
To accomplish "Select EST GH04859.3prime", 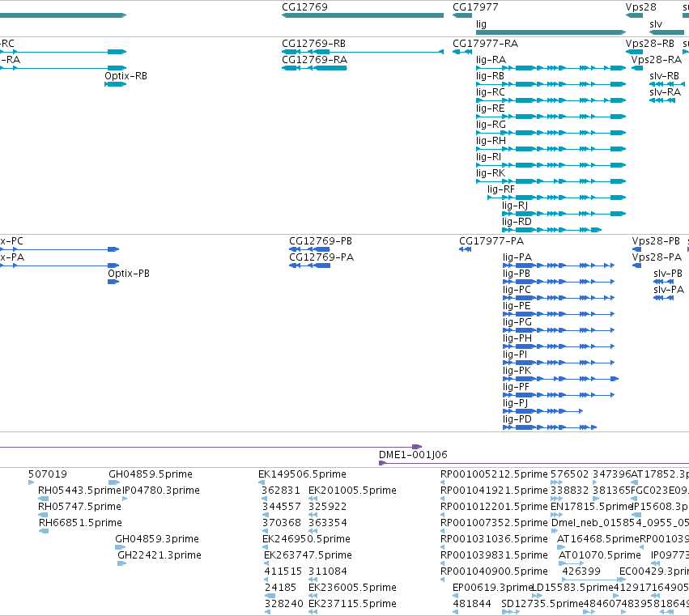I will click(157, 539).
